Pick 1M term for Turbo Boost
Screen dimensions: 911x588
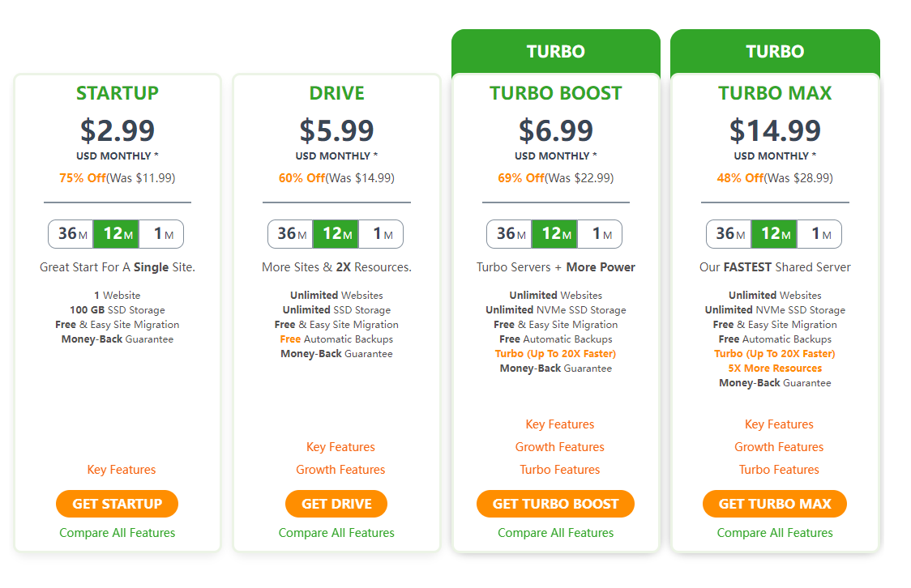[600, 234]
